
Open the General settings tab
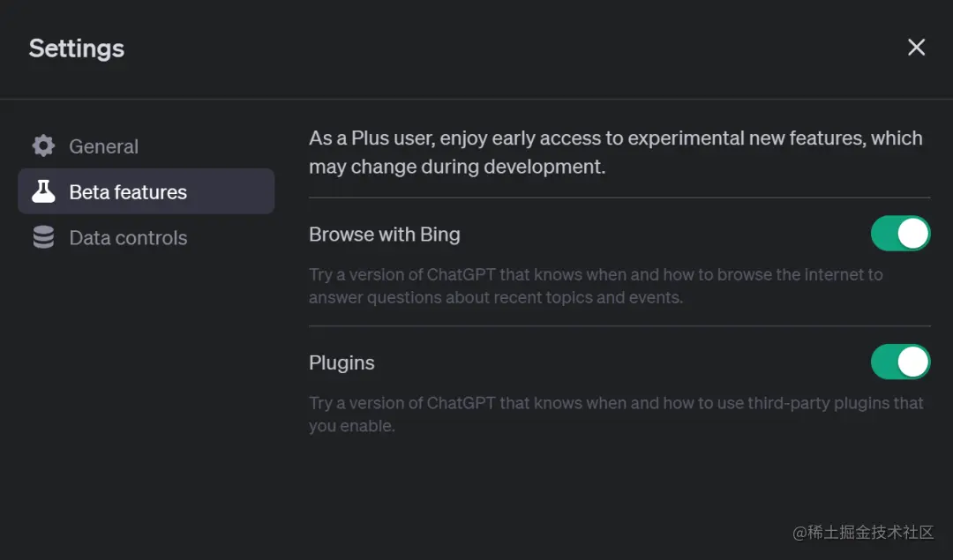(103, 146)
